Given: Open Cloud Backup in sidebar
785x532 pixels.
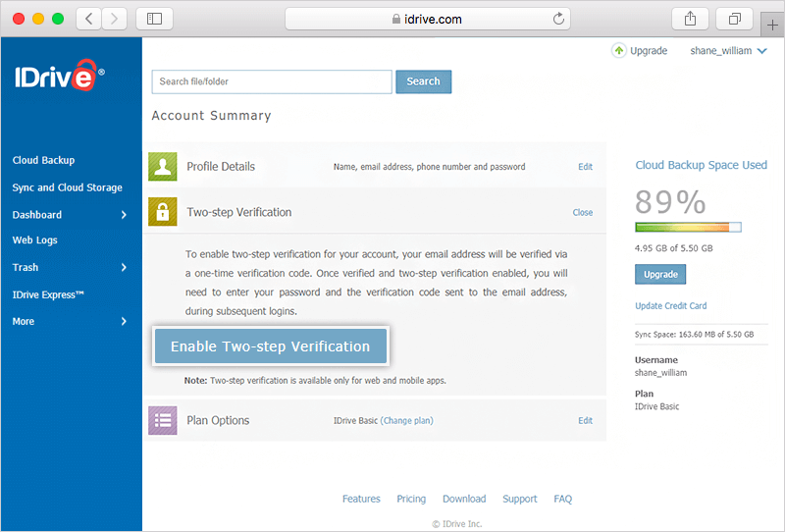Looking at the screenshot, I should pos(43,160).
